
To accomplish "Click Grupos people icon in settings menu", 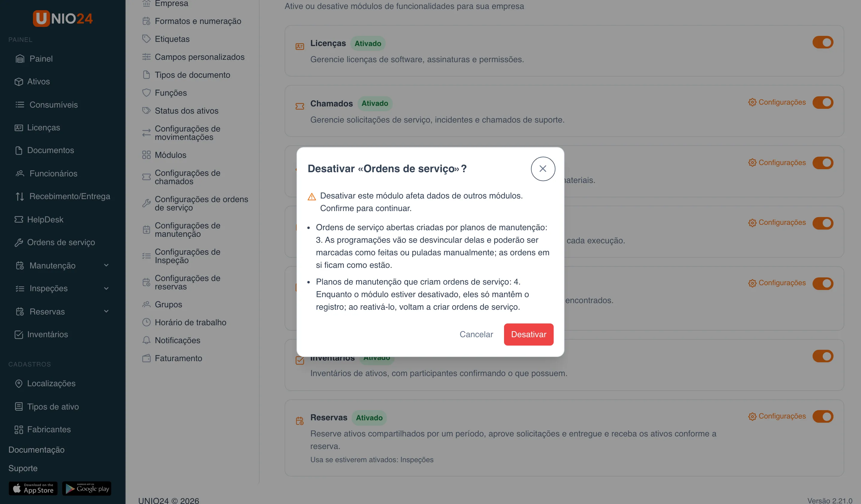I will click(x=146, y=304).
